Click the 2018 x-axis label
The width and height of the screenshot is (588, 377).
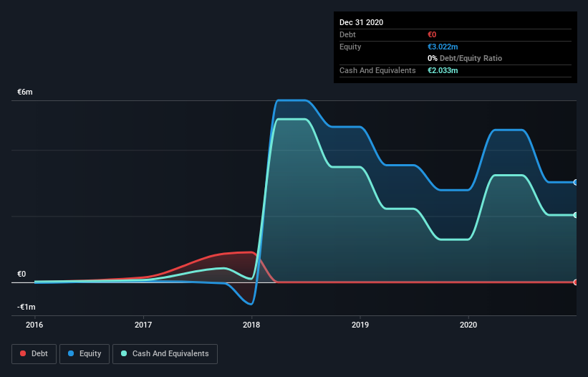(251, 325)
